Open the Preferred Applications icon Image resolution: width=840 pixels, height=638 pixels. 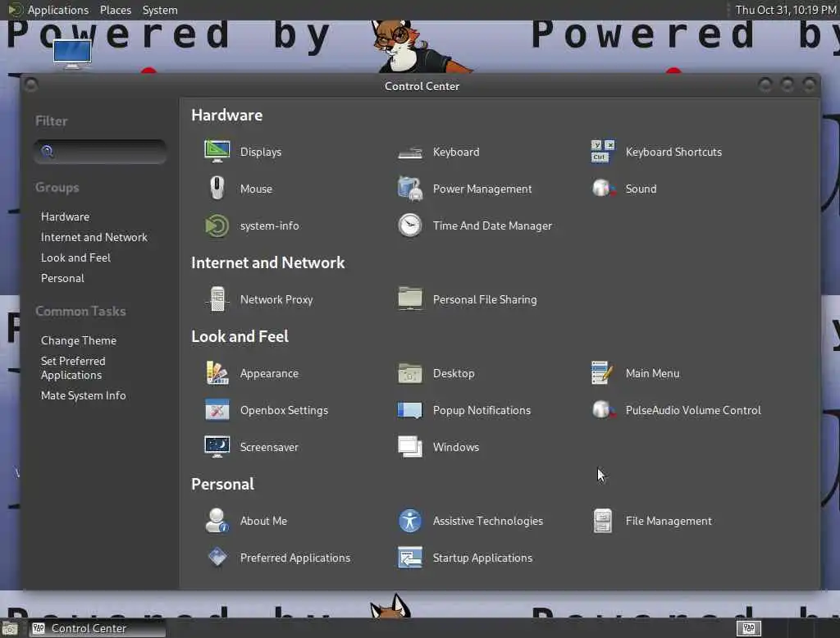coord(217,557)
